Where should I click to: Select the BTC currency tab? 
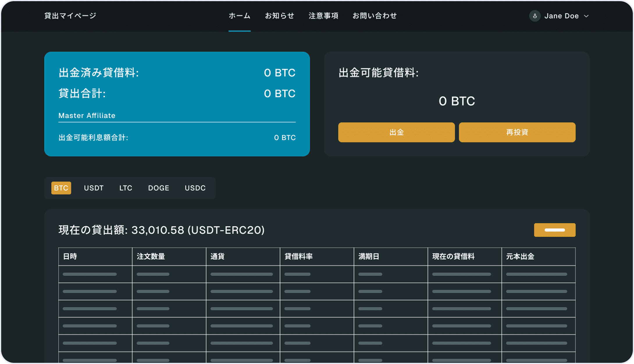61,188
